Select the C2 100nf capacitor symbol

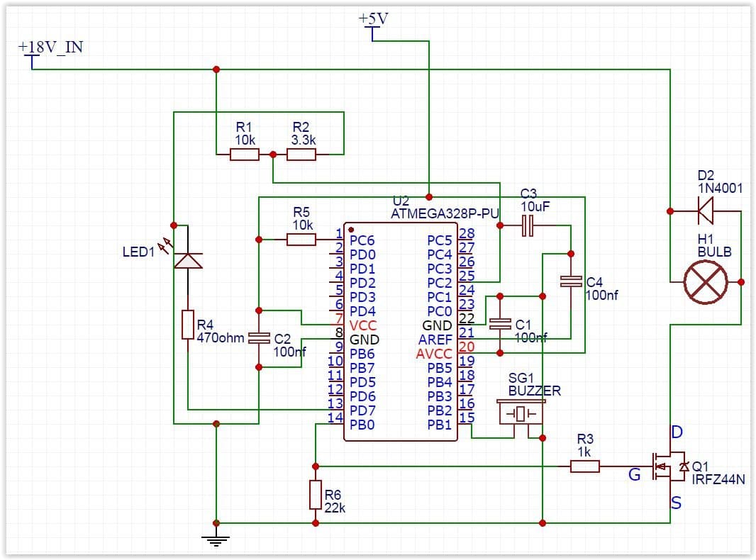pyautogui.click(x=259, y=338)
